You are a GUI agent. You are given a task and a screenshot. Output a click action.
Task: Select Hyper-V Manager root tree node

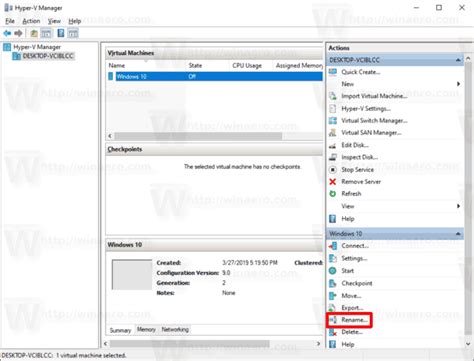click(37, 47)
